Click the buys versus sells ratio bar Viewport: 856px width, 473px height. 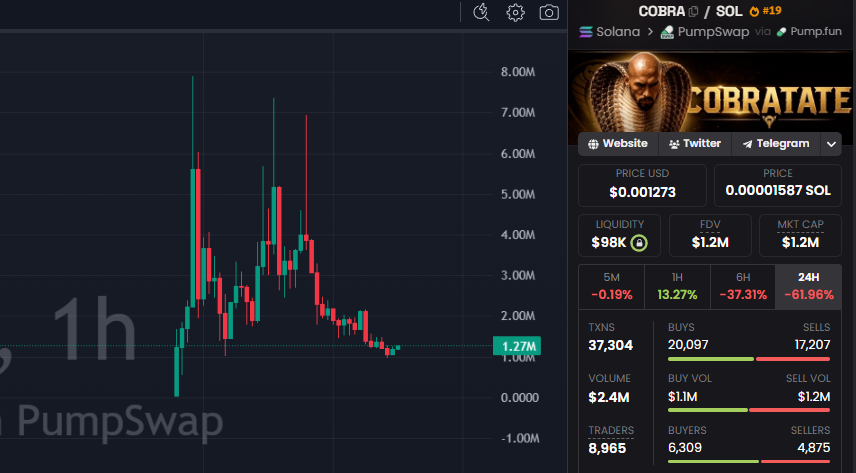[748, 359]
